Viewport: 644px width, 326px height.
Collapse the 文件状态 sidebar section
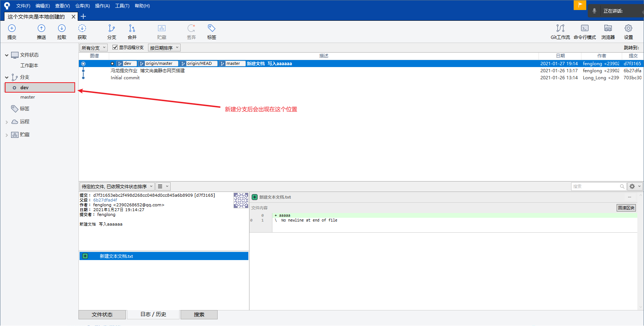7,55
